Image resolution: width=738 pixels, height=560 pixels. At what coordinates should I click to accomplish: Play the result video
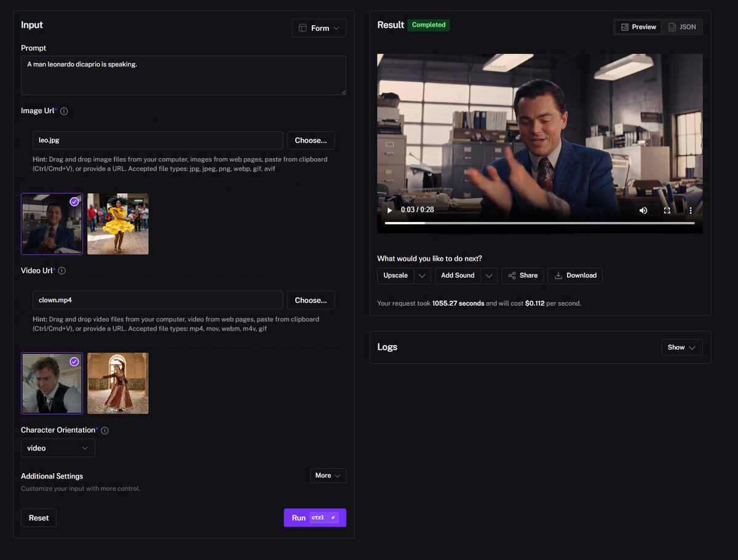click(x=389, y=210)
